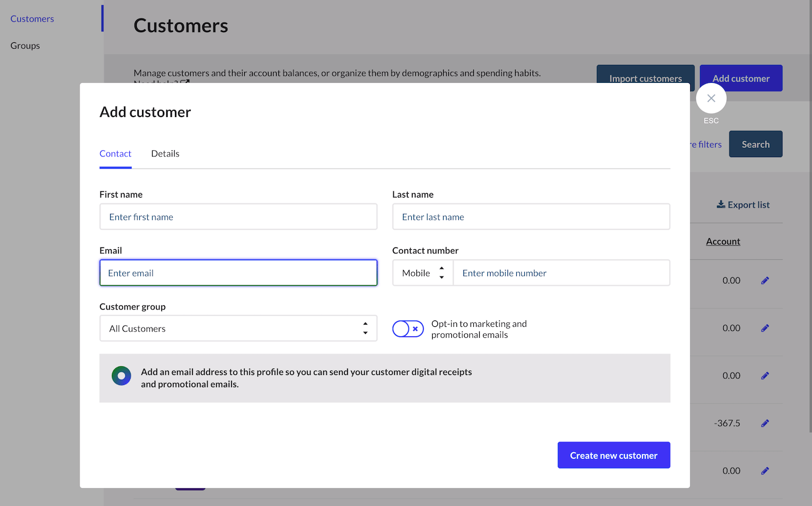The width and height of the screenshot is (812, 506).
Task: Click into the Last name field
Action: point(531,217)
